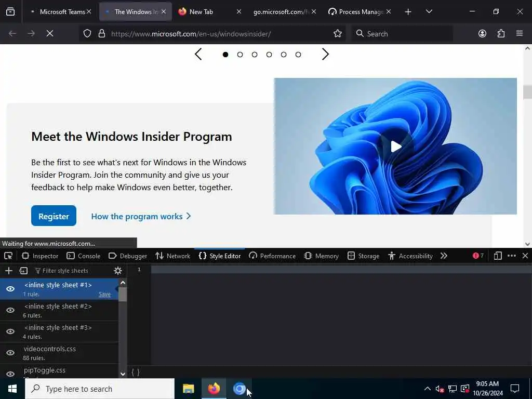The width and height of the screenshot is (532, 399).
Task: Show previous carousel slide
Action: pyautogui.click(x=198, y=54)
